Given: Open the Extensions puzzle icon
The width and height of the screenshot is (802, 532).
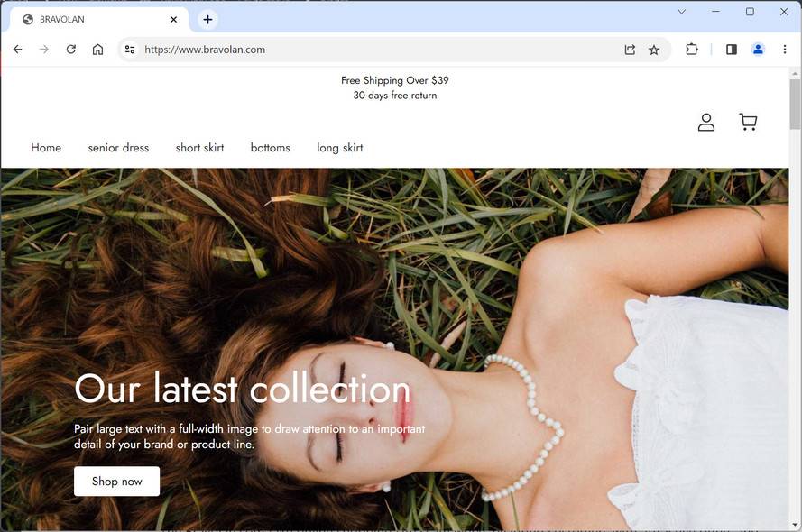Looking at the screenshot, I should pyautogui.click(x=692, y=50).
